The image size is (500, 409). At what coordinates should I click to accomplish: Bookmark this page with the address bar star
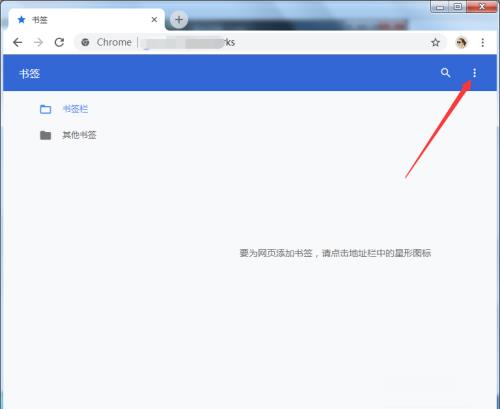click(435, 42)
